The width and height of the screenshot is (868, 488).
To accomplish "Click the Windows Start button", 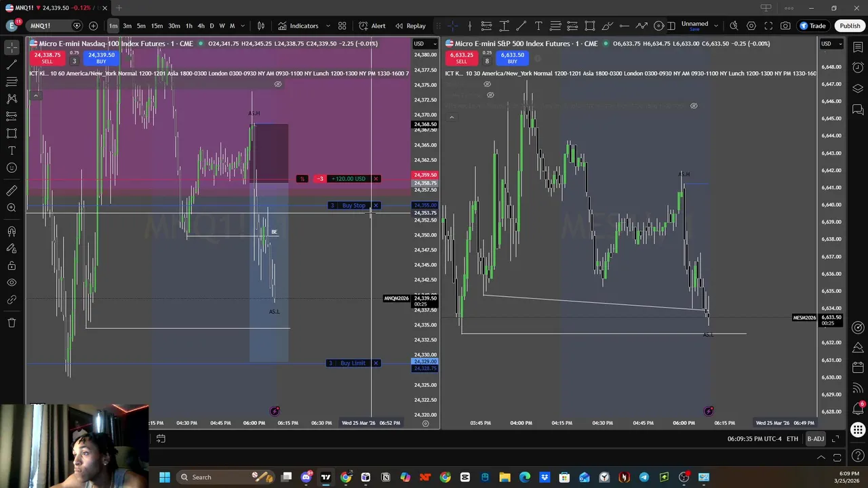I will coord(165,477).
